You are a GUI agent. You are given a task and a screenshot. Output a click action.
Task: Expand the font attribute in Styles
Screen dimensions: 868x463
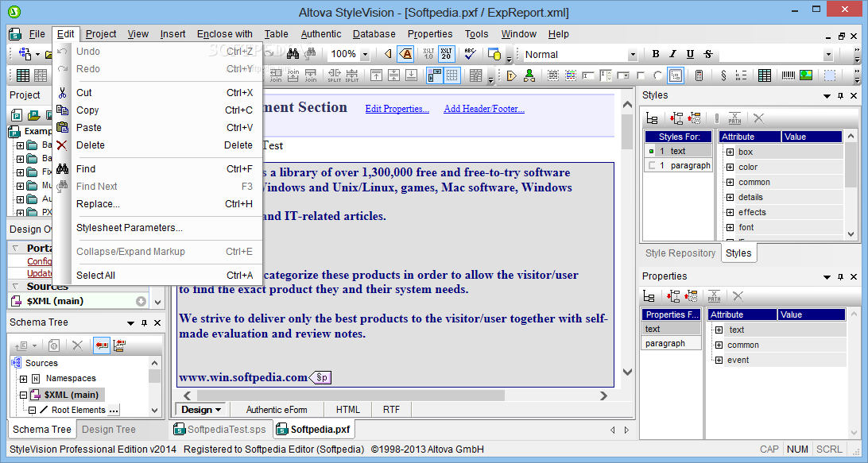pos(730,227)
